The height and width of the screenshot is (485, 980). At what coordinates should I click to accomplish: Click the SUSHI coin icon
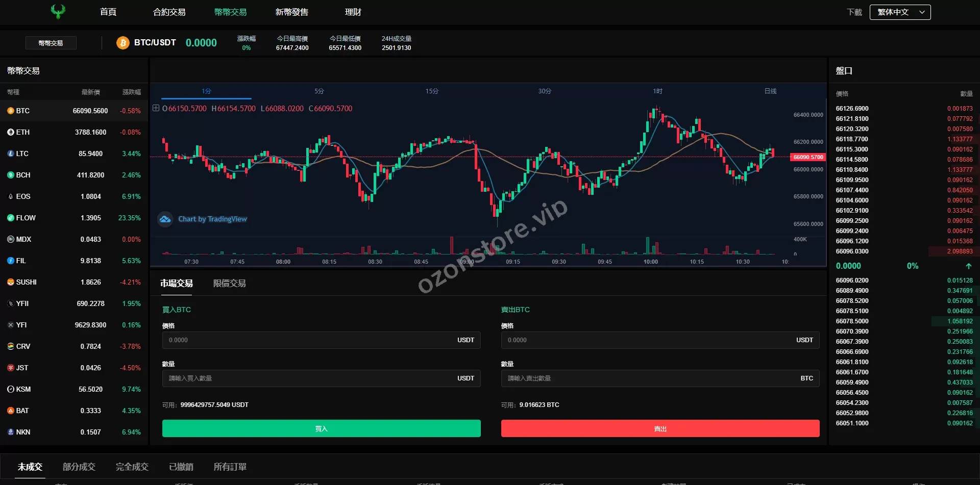pyautogui.click(x=10, y=282)
